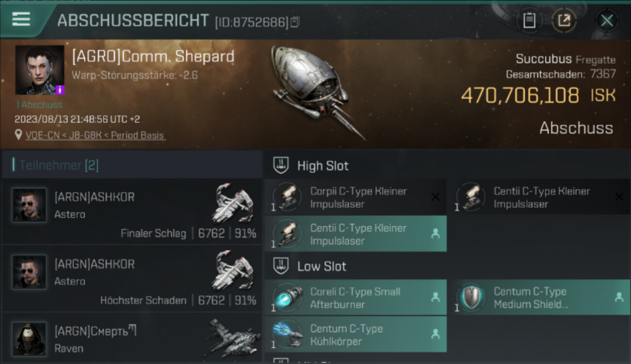Select the Corpii C-Type Kleiner Impulslaser item
This screenshot has width=631, height=364.
pos(356,197)
